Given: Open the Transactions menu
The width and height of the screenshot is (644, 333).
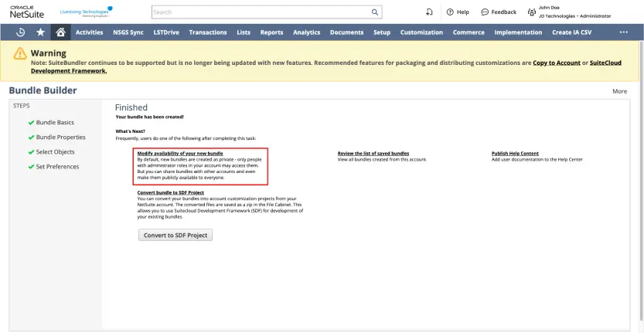Looking at the screenshot, I should (208, 32).
